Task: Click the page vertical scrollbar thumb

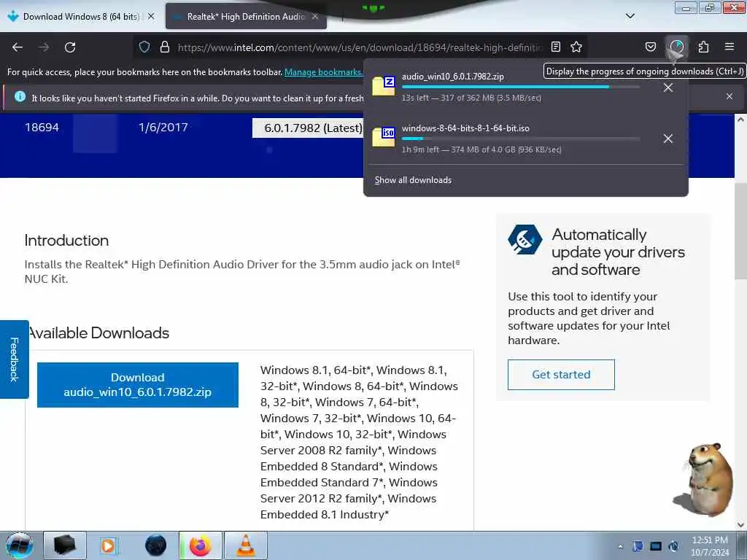Action: [740, 231]
